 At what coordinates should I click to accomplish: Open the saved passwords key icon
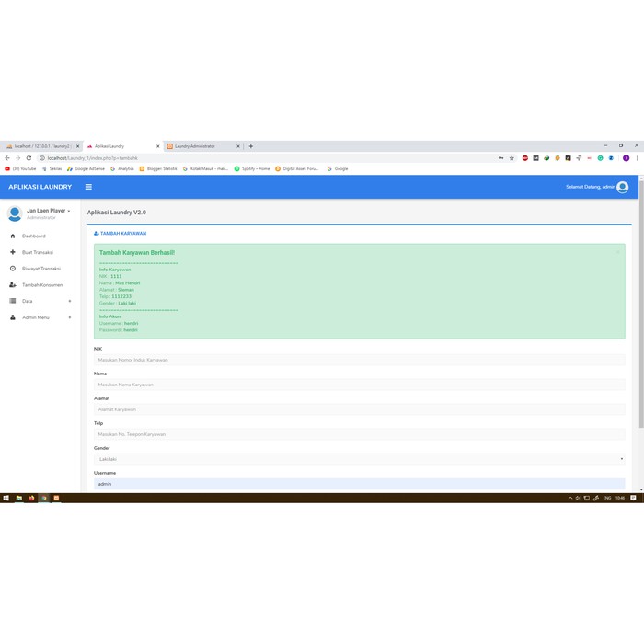coord(500,158)
